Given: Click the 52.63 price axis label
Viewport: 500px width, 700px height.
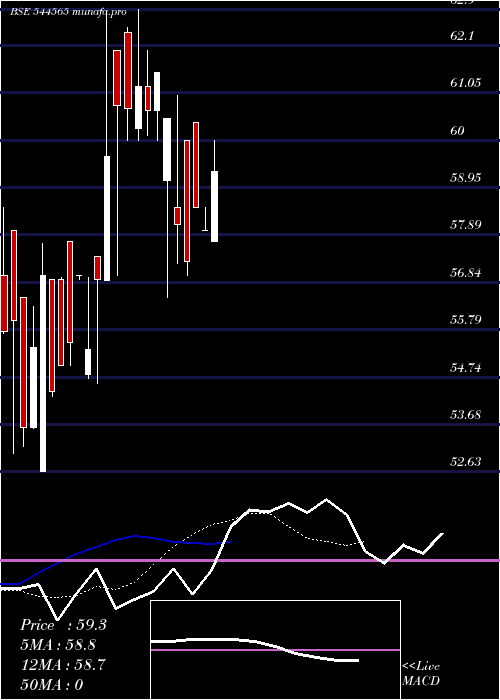Looking at the screenshot, I should click(x=466, y=462).
